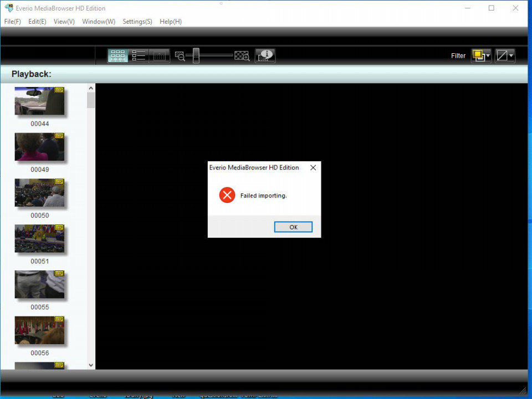Viewport: 532px width, 399px height.
Task: Select video thumbnail 00055
Action: tap(39, 284)
